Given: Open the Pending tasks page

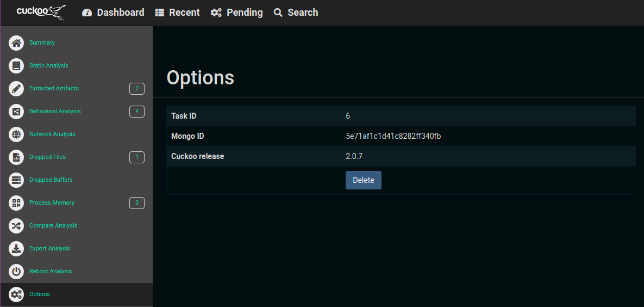Looking at the screenshot, I should point(236,13).
